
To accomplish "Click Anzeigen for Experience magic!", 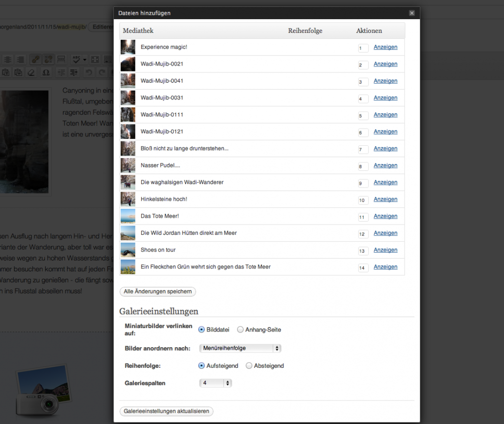I will click(385, 47).
